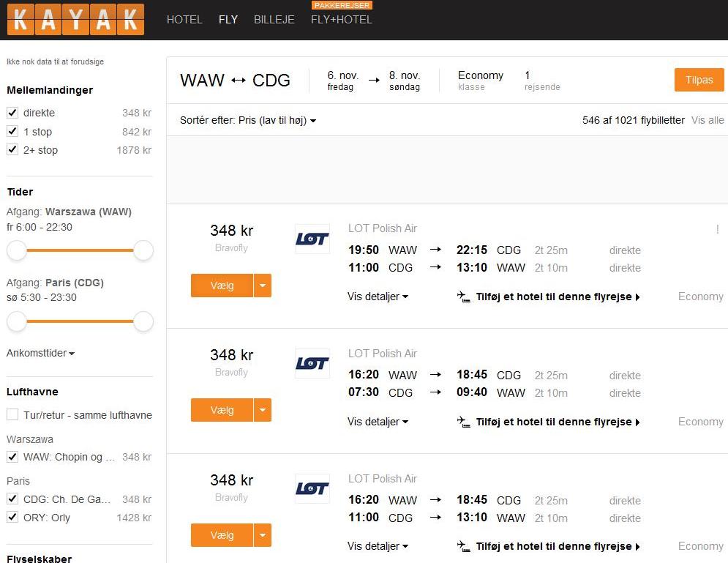Enable Tur/retur - samme lufthavne checkbox
The image size is (728, 563).
(x=12, y=414)
